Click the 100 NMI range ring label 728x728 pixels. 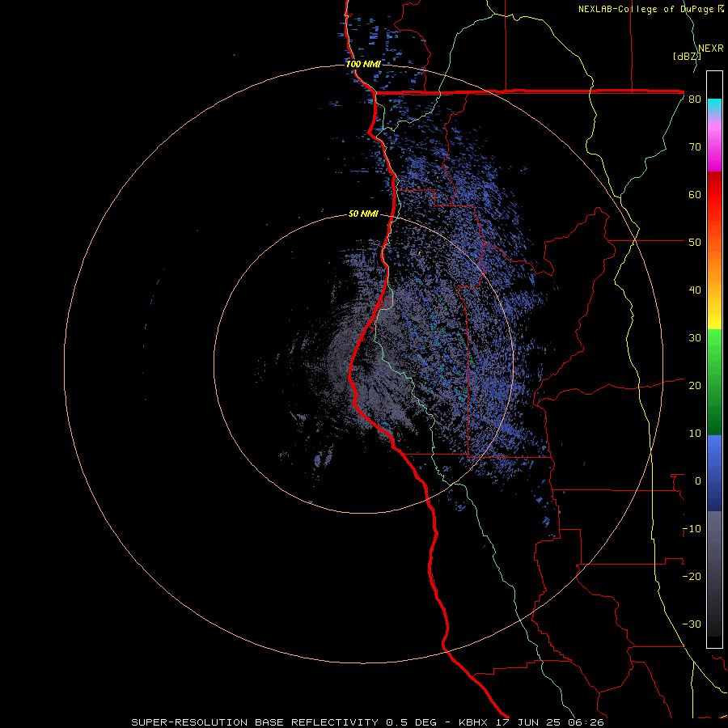point(363,64)
